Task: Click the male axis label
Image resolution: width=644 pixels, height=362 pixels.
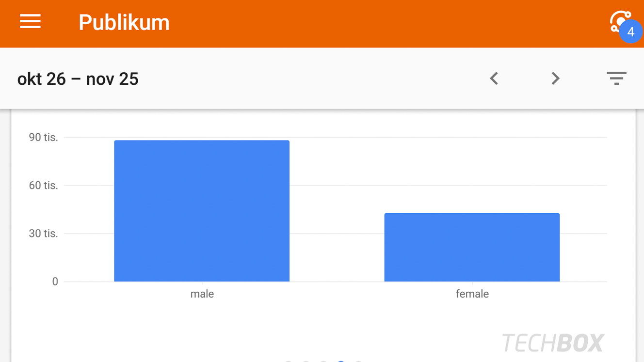Action: click(x=202, y=294)
